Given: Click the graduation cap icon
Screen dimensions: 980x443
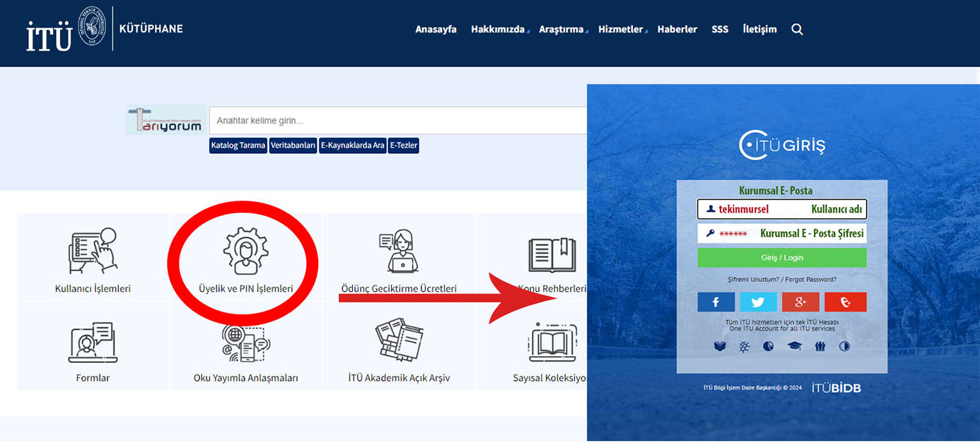Looking at the screenshot, I should (x=795, y=346).
